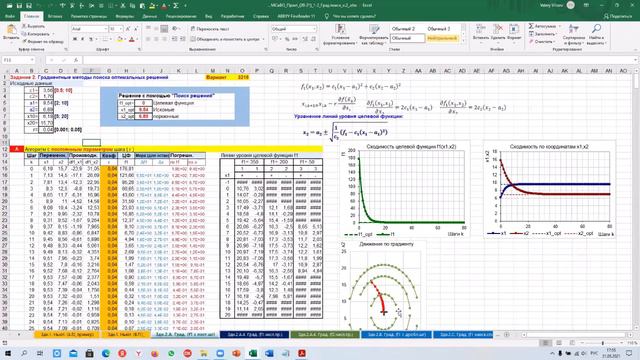Click AutoSum (Автосумма) in Editing group

tap(544, 26)
